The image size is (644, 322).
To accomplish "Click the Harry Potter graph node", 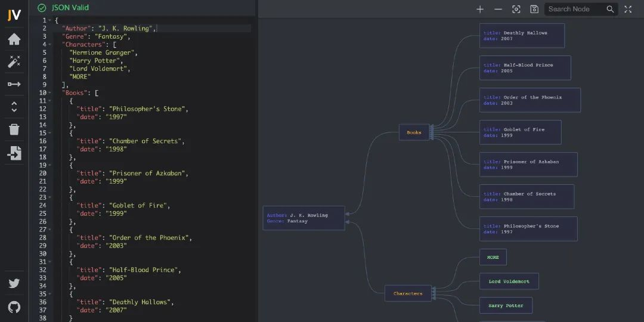I will (x=506, y=305).
